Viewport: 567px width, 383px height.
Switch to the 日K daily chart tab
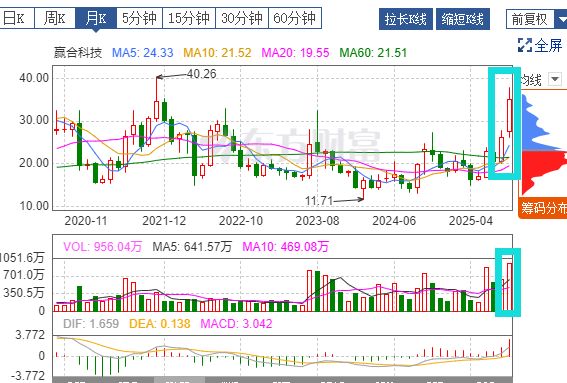coord(17,18)
